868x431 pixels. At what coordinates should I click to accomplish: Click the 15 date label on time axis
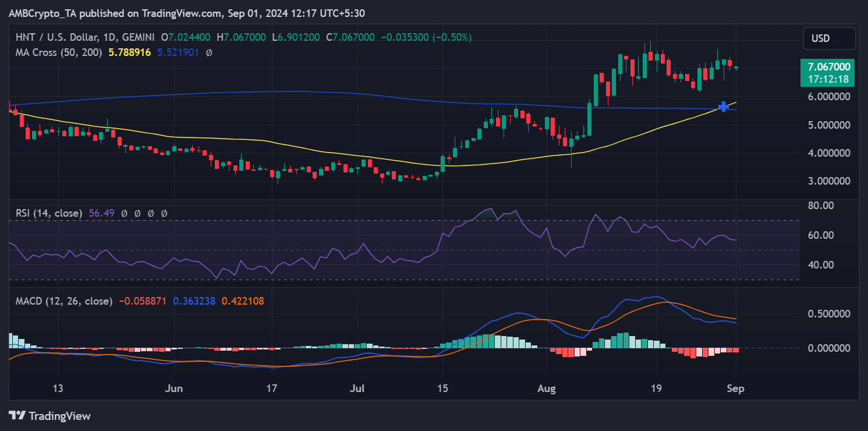click(x=442, y=388)
